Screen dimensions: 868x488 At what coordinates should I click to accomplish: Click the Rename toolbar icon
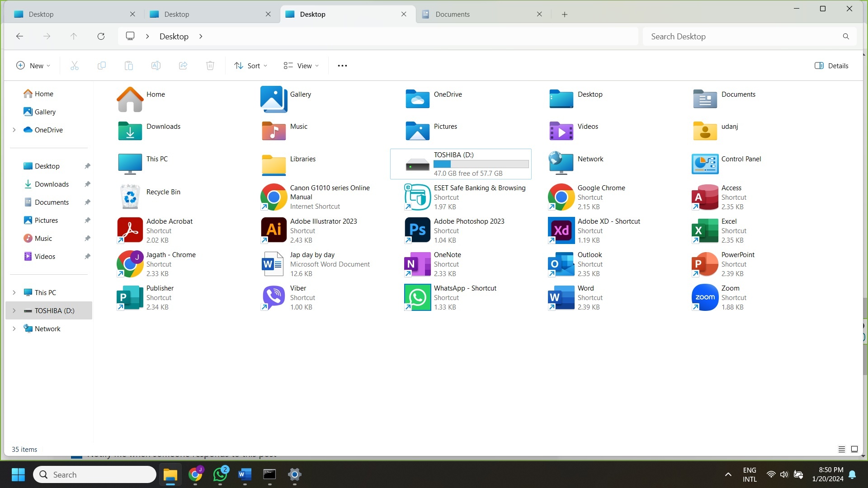[x=156, y=66]
